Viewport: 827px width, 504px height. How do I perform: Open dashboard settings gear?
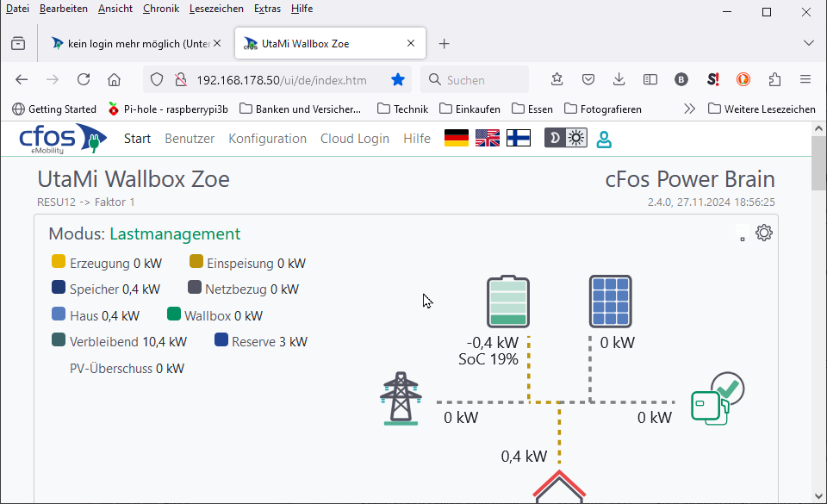coord(764,233)
